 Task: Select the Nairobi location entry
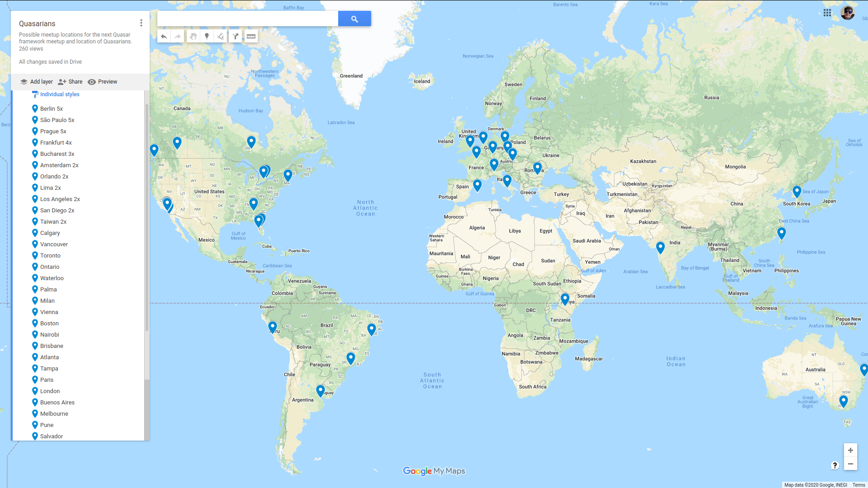50,334
